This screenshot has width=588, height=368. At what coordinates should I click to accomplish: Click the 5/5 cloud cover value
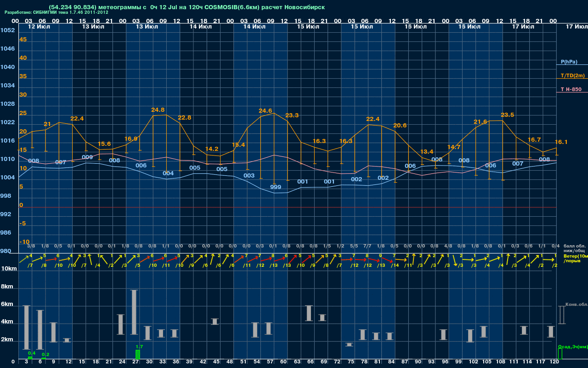tap(354, 246)
